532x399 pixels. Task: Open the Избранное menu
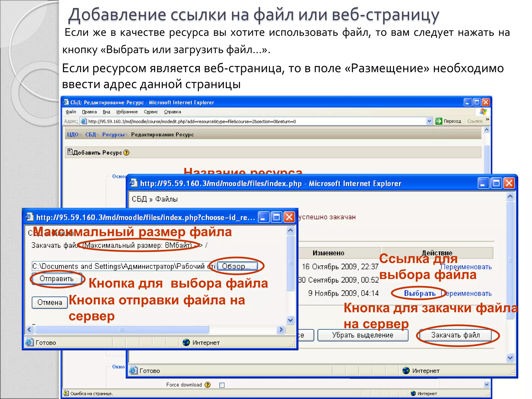click(x=127, y=112)
